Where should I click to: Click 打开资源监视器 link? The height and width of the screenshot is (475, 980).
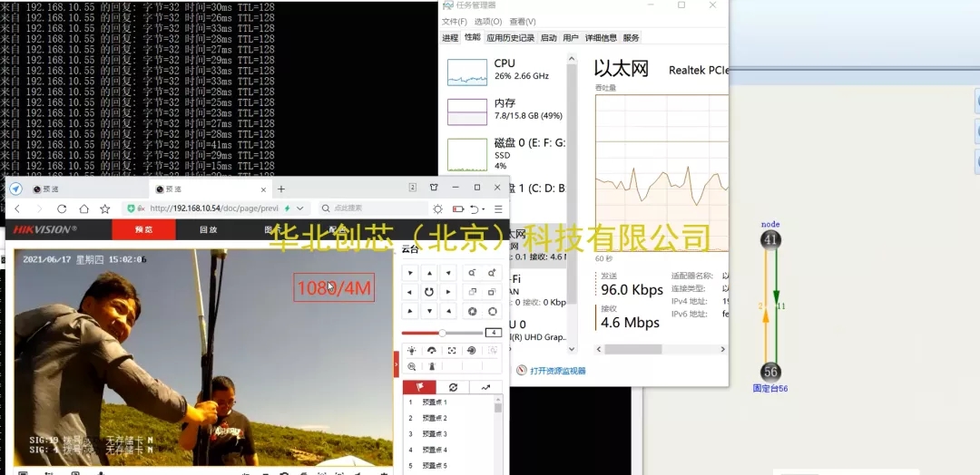pos(557,371)
